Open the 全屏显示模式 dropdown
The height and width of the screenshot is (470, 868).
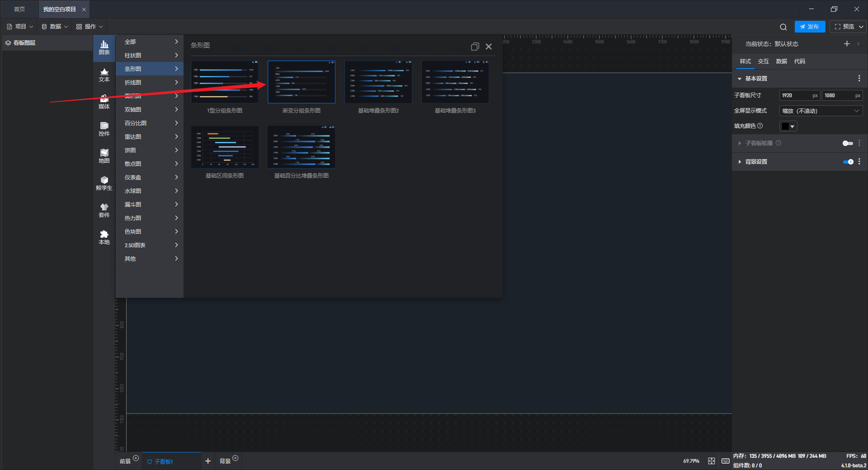pos(821,111)
